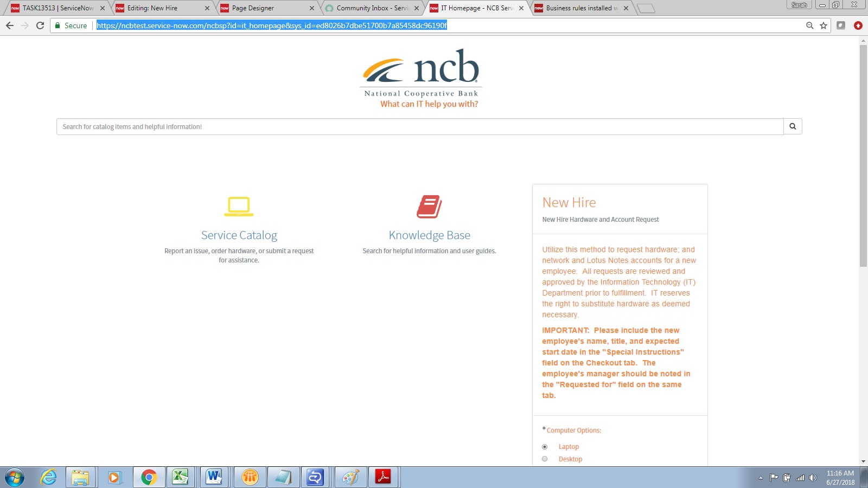Open the zoom indicator in the address bar
This screenshot has height=488, width=868.
(x=810, y=25)
